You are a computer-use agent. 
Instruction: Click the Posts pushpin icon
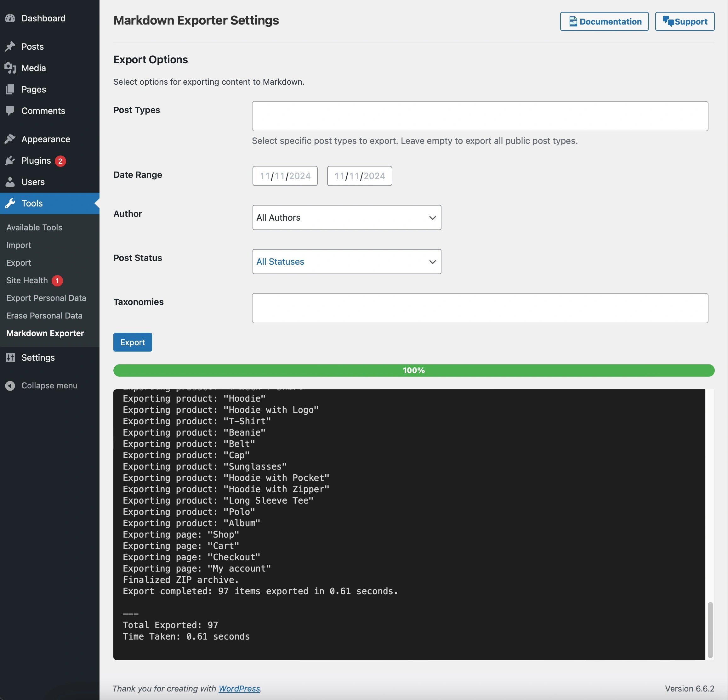click(10, 46)
